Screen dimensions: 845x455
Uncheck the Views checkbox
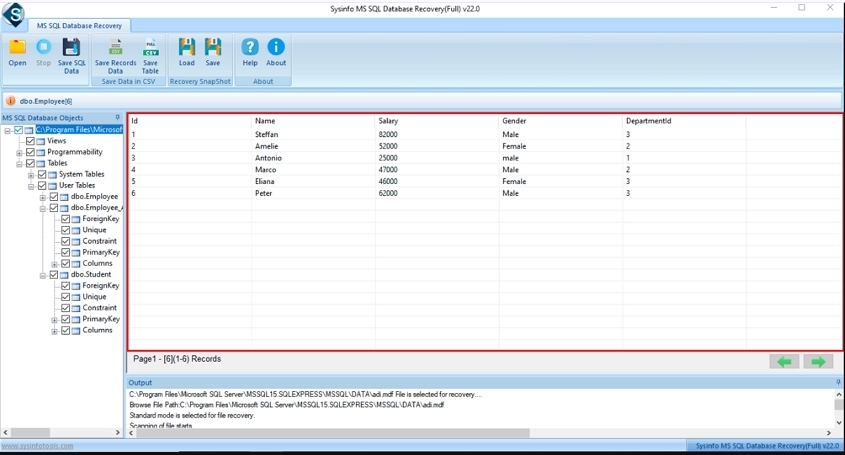[30, 141]
